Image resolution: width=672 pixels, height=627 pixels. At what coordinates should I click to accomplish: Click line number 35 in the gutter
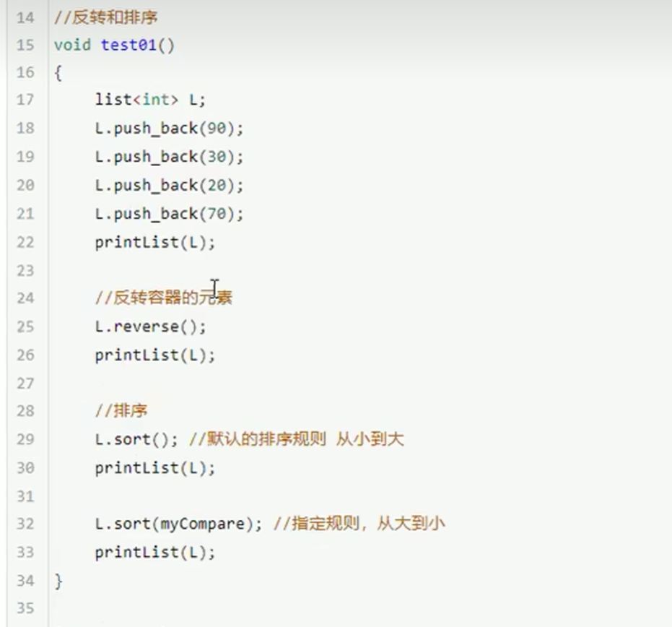25,608
